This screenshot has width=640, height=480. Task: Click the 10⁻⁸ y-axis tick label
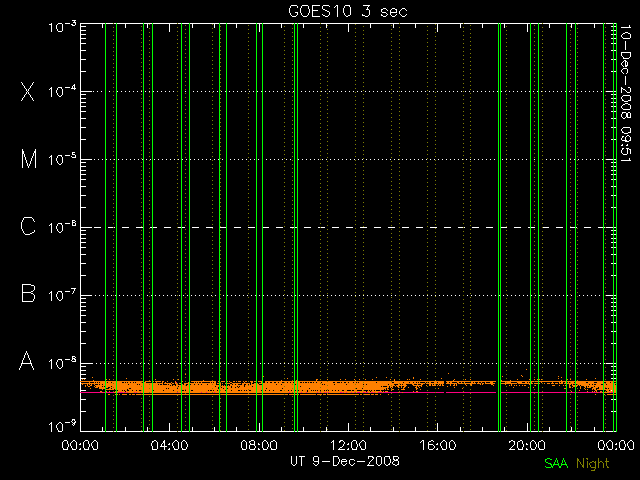[62, 363]
